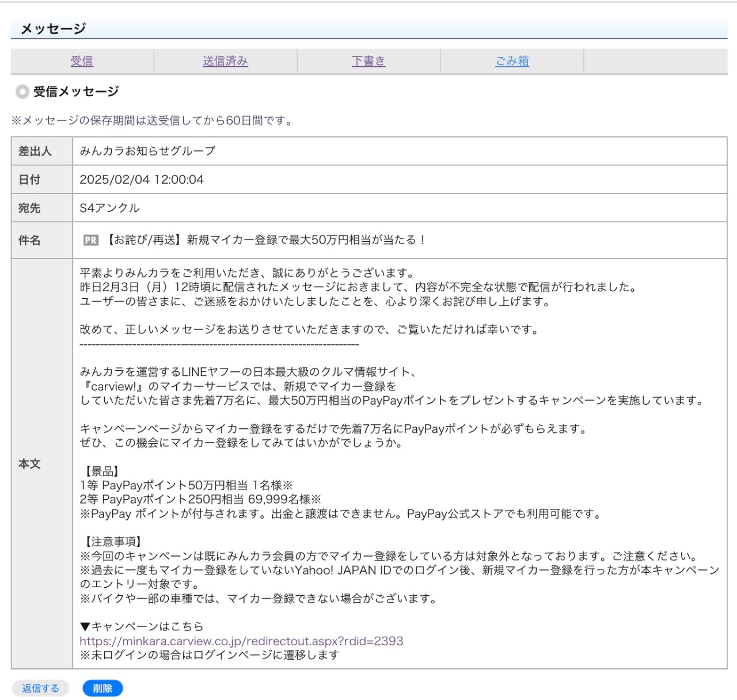Click the 本文 row label
737x700 pixels.
[29, 464]
